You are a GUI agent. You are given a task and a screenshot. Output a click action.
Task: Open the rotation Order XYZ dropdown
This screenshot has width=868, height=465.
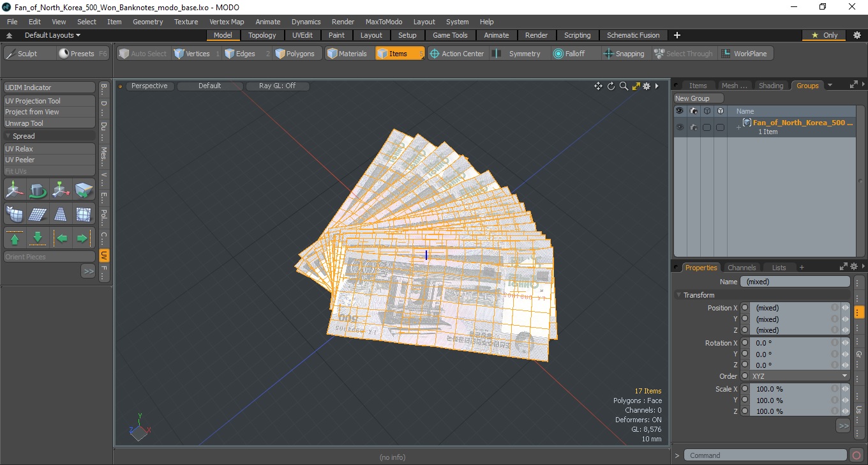(x=800, y=376)
